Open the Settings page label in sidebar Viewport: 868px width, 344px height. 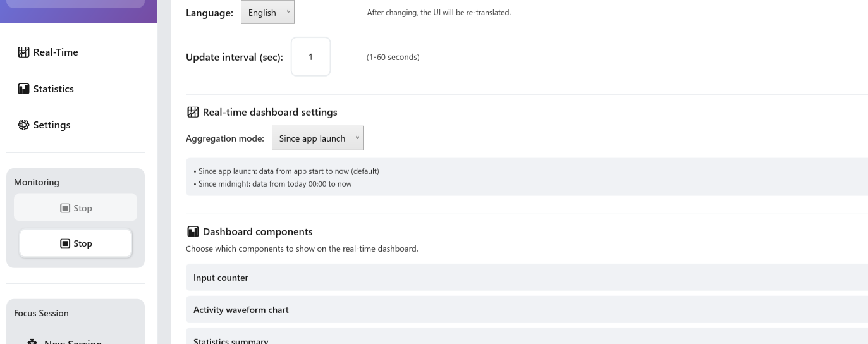[52, 125]
